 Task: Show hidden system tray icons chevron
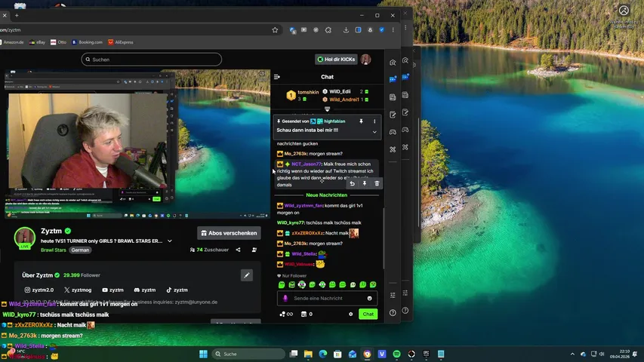click(x=572, y=354)
